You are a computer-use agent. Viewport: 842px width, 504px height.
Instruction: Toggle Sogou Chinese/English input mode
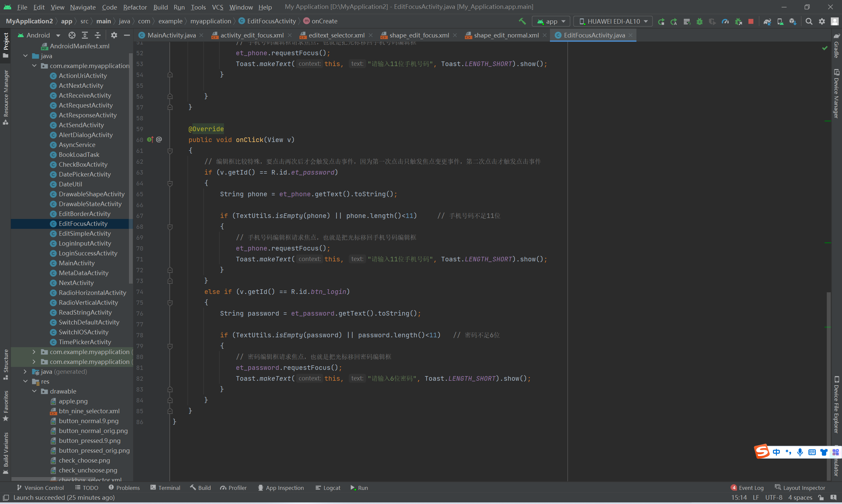tap(776, 452)
